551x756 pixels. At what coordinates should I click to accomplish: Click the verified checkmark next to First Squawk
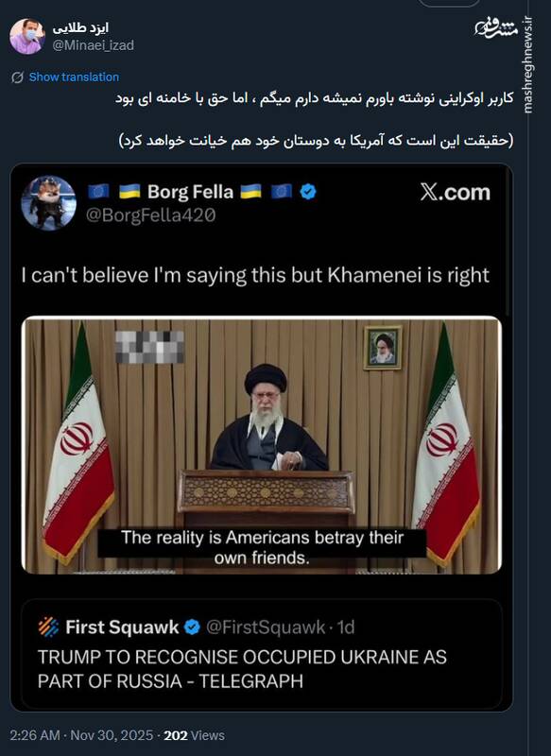pos(193,628)
